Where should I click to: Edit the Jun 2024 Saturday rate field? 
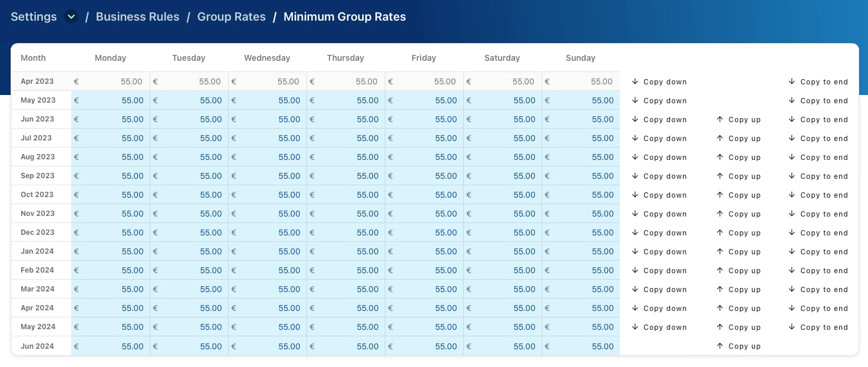point(504,346)
